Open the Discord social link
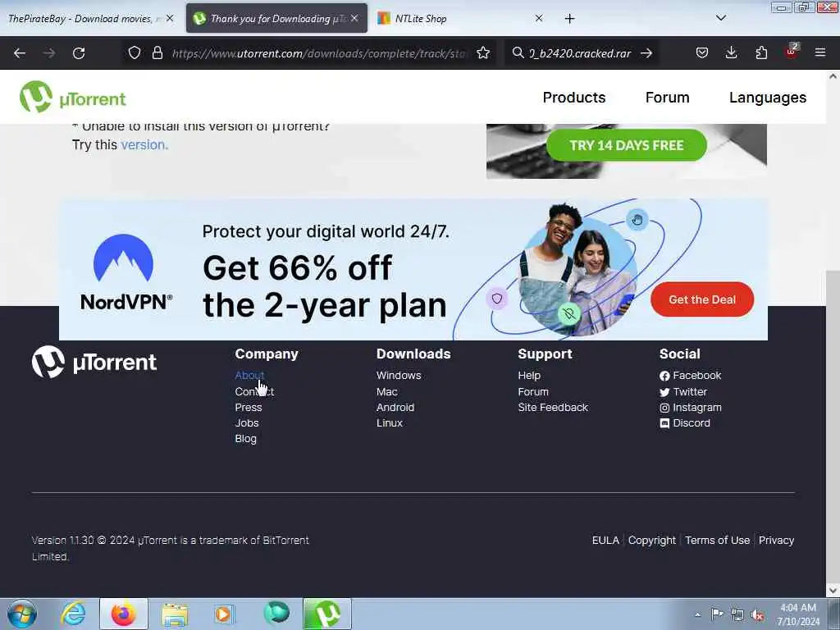 [685, 422]
